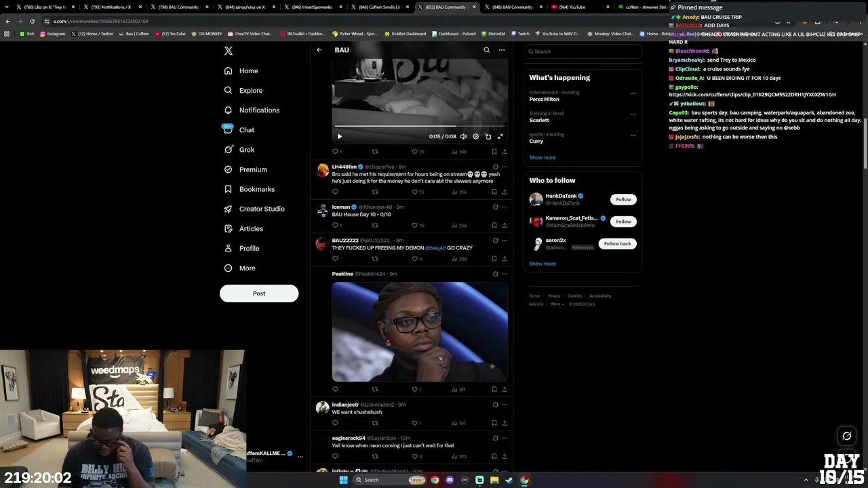Open account menu dots beside cuffemKALLME
Image resolution: width=868 pixels, height=488 pixels.
(x=300, y=457)
